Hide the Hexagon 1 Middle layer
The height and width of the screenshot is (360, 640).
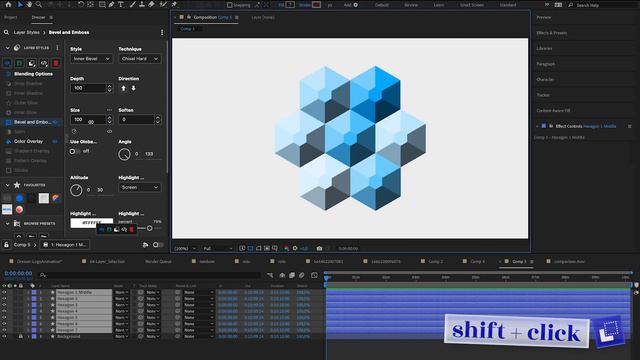4,292
